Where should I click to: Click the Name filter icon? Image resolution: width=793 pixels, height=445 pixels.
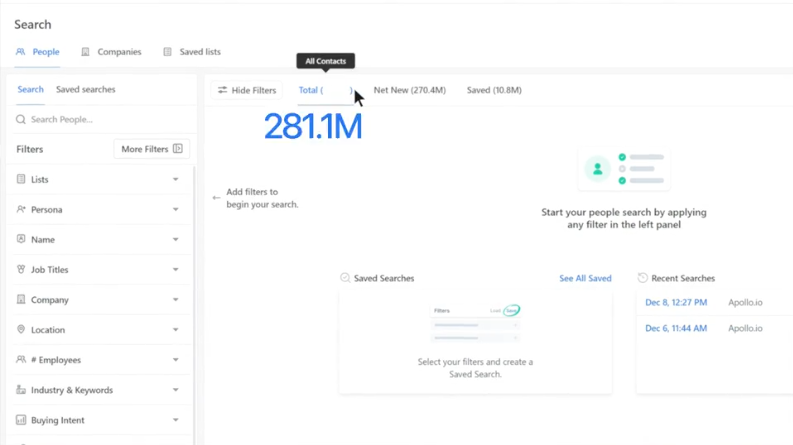[x=21, y=239]
